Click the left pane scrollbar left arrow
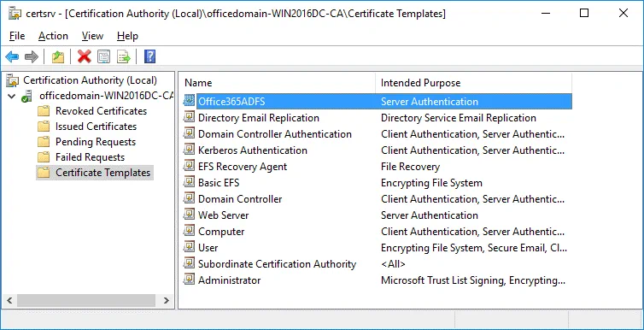This screenshot has height=330, width=644. click(x=10, y=300)
